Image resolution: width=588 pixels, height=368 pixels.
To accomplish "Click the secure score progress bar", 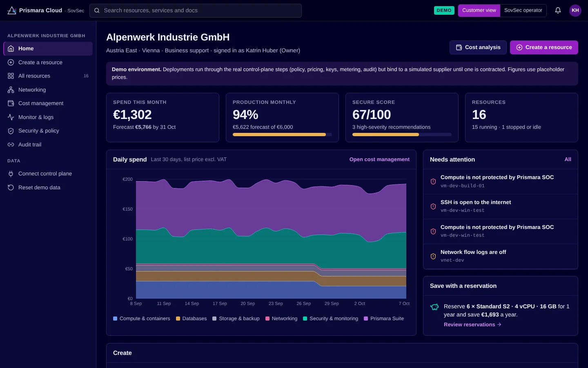I will coord(402,135).
